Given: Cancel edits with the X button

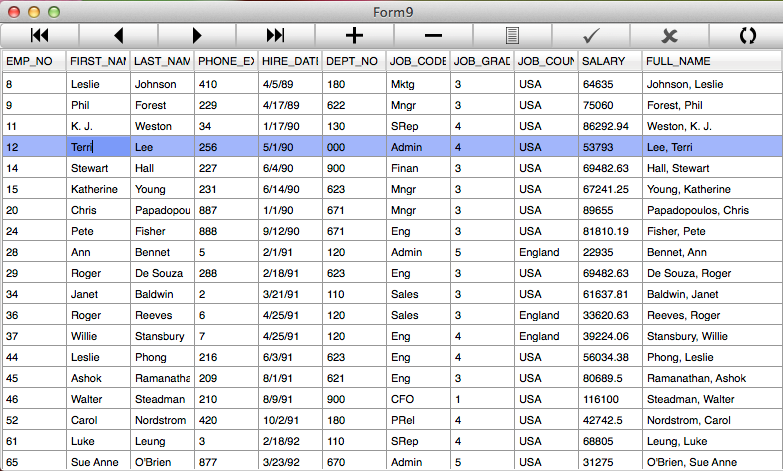Looking at the screenshot, I should (x=669, y=35).
